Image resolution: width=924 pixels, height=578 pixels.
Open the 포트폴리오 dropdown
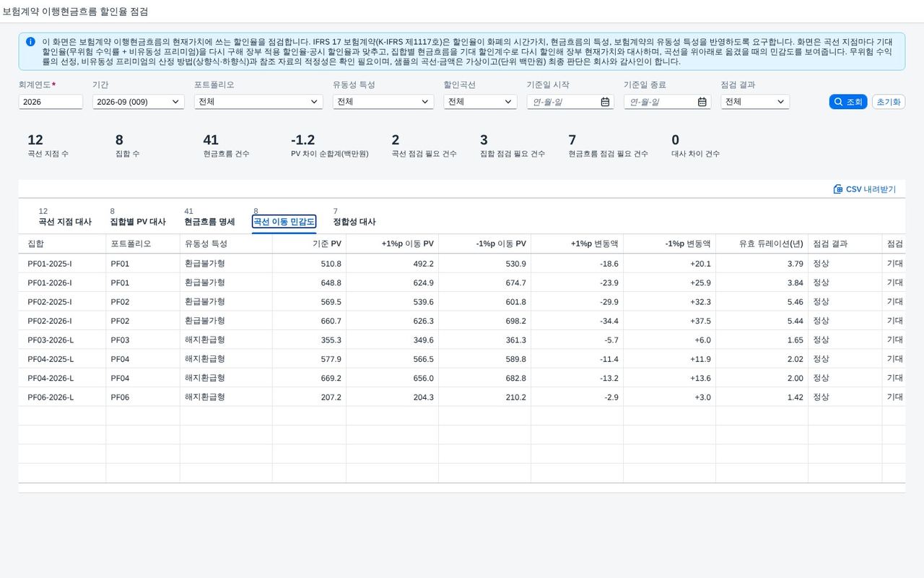pyautogui.click(x=260, y=102)
